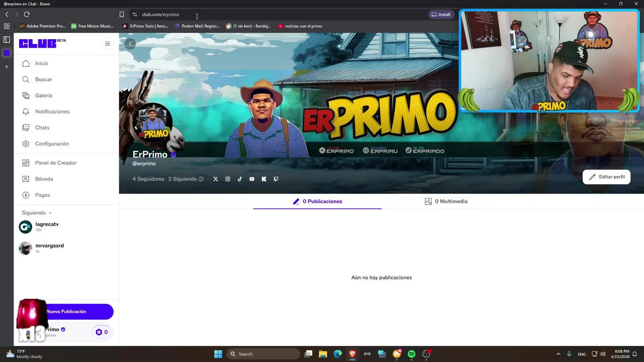Open clock and date 8:08 PM
The width and height of the screenshot is (644, 362).
click(620, 354)
